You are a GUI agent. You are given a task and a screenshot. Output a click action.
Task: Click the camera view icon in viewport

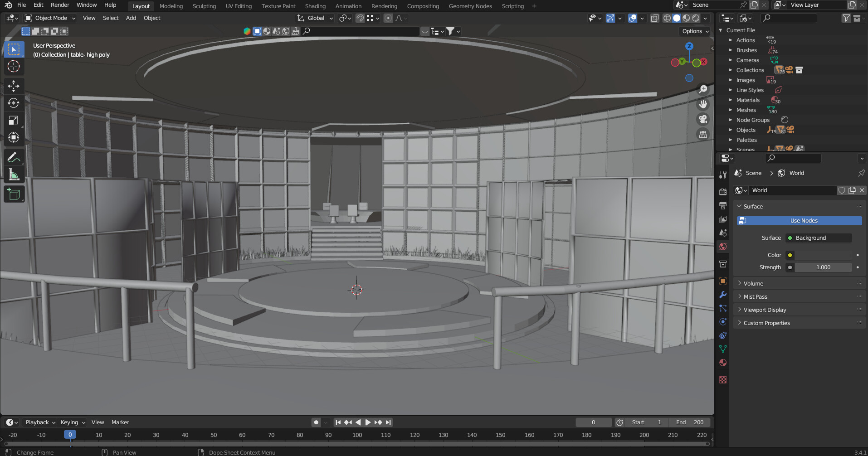703,119
